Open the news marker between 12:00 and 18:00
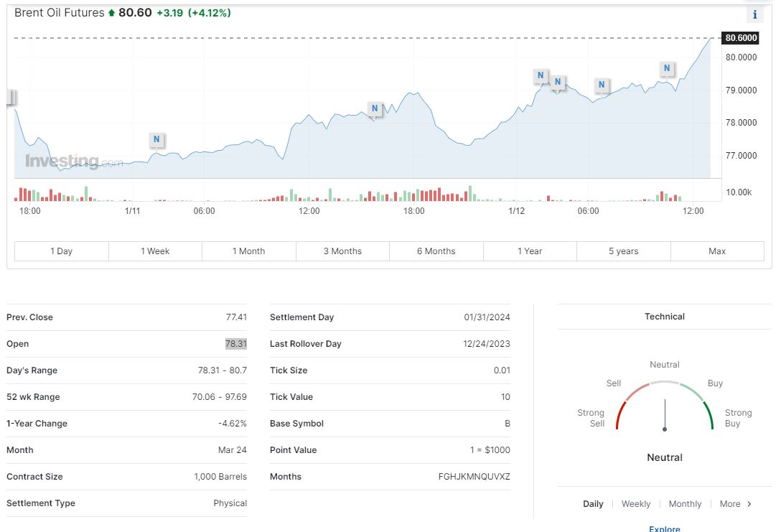This screenshot has height=532, width=781. [x=374, y=108]
